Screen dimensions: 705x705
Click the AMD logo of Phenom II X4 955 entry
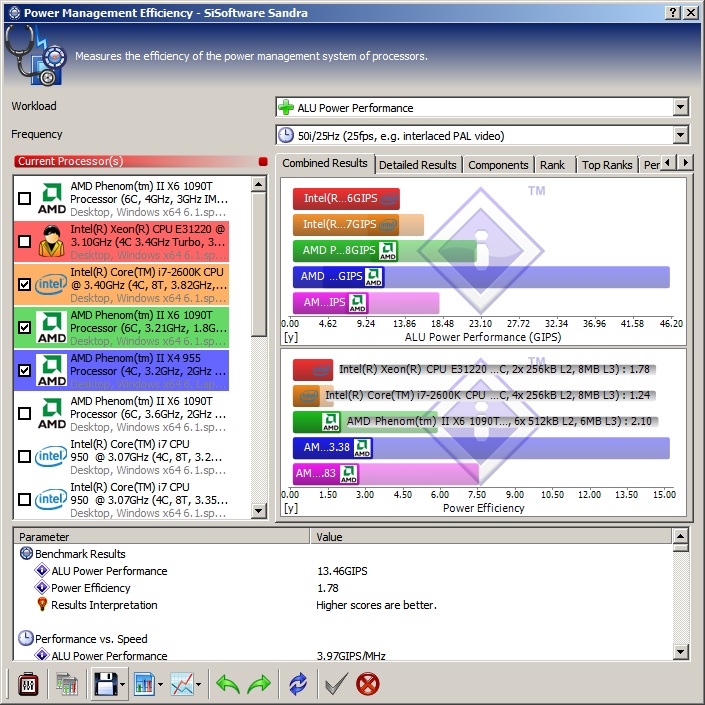click(x=52, y=370)
